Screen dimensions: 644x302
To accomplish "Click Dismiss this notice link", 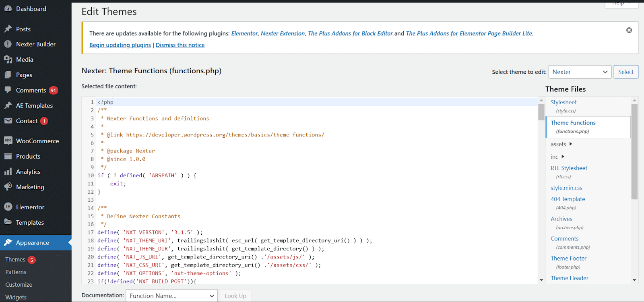I will (180, 45).
